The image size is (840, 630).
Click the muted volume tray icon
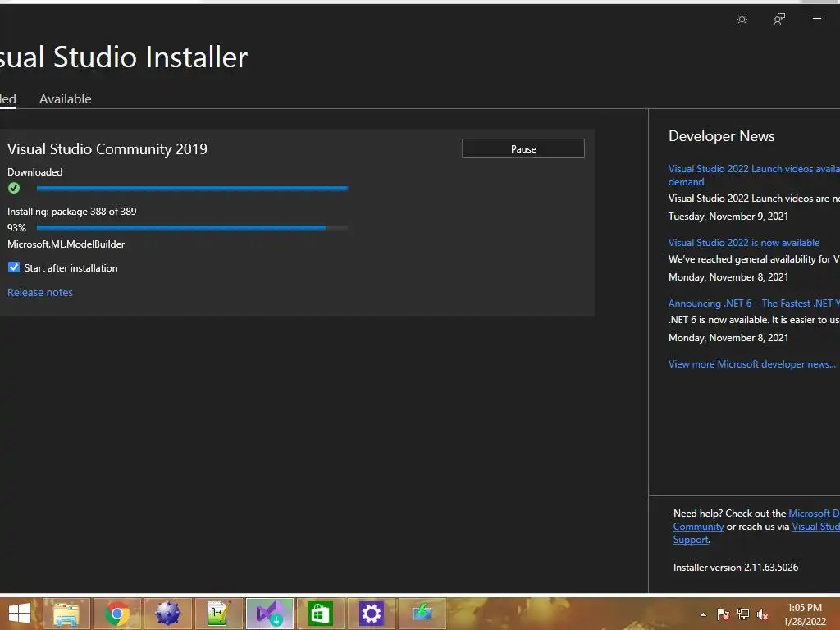[x=762, y=614]
